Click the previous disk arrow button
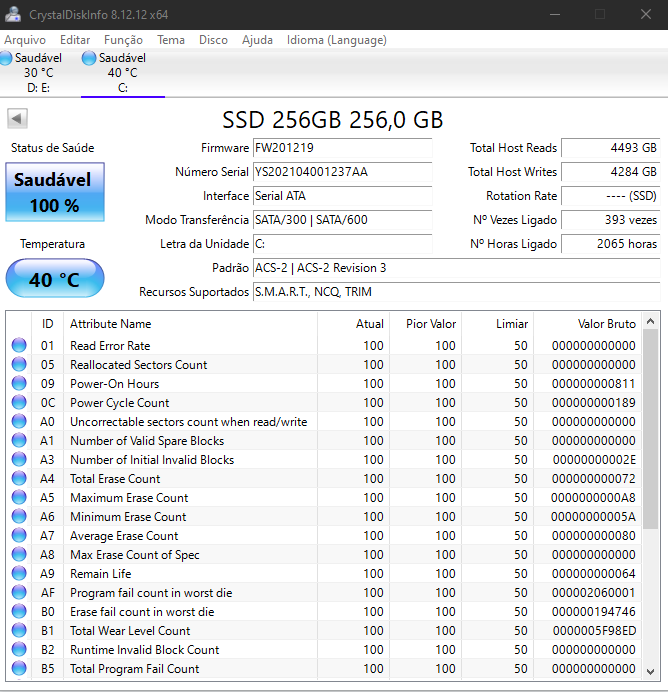Screen dimensions: 668x692 (17, 118)
